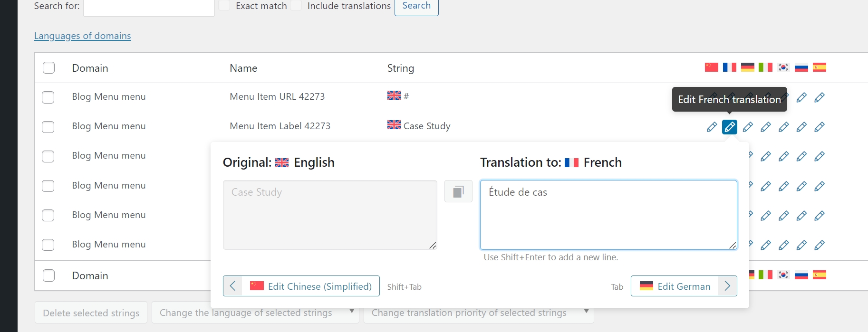Click Edit Chinese (Simplified) label text

coord(320,286)
